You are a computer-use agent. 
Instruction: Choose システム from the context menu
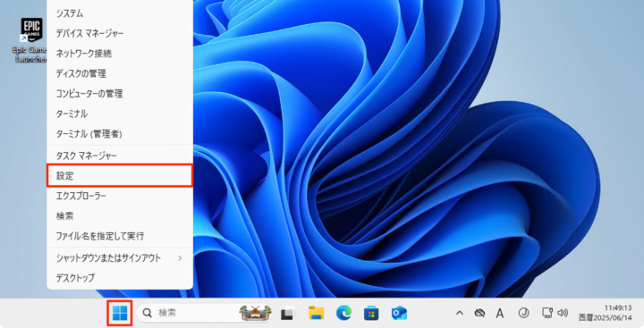[x=120, y=13]
